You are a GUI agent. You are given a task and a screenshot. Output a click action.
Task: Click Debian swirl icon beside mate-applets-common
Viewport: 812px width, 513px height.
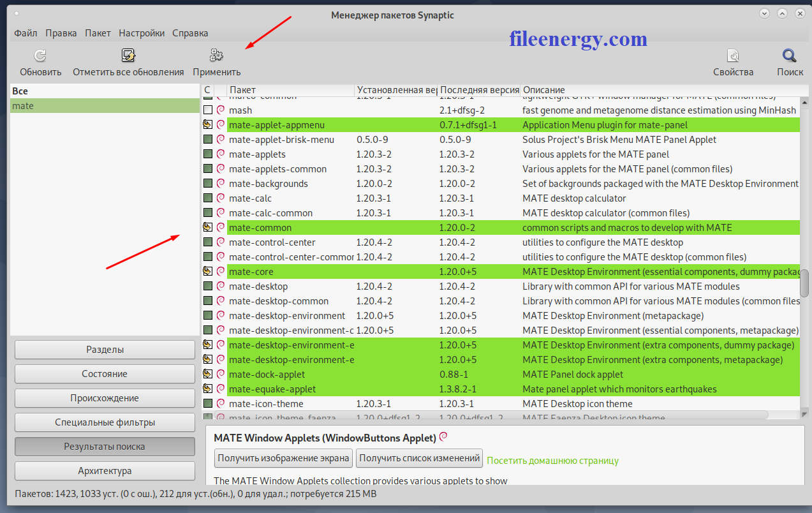(221, 168)
